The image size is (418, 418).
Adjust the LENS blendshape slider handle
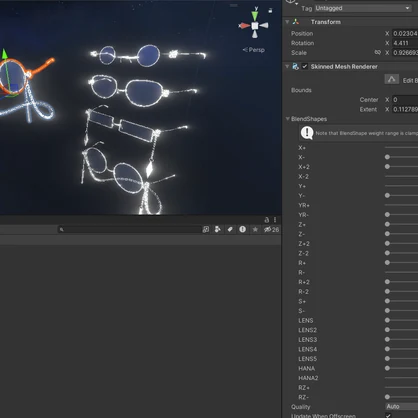click(387, 320)
